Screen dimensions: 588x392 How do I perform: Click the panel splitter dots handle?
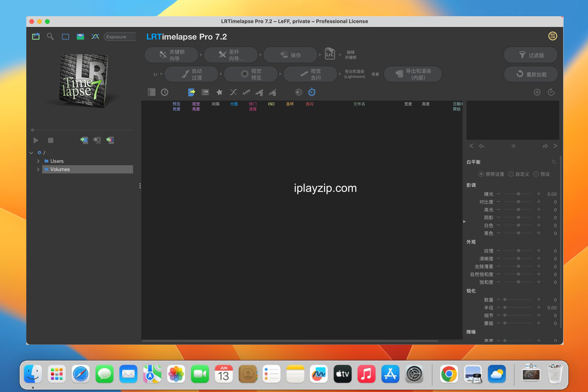[x=140, y=186]
